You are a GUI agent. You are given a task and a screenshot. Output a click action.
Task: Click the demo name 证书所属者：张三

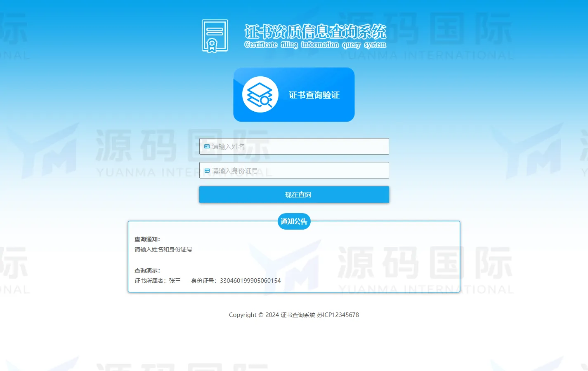coord(158,281)
